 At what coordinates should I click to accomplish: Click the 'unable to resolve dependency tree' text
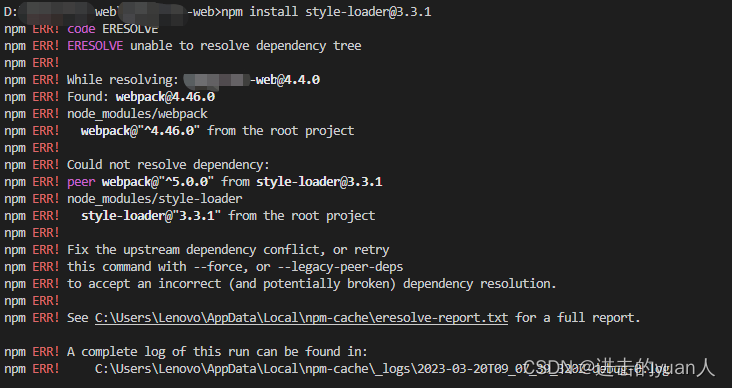coord(246,46)
